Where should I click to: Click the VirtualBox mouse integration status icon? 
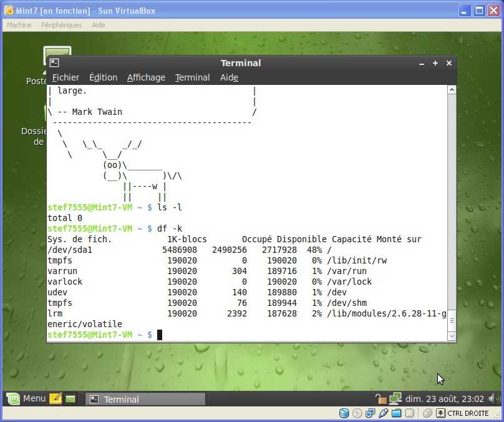427,413
